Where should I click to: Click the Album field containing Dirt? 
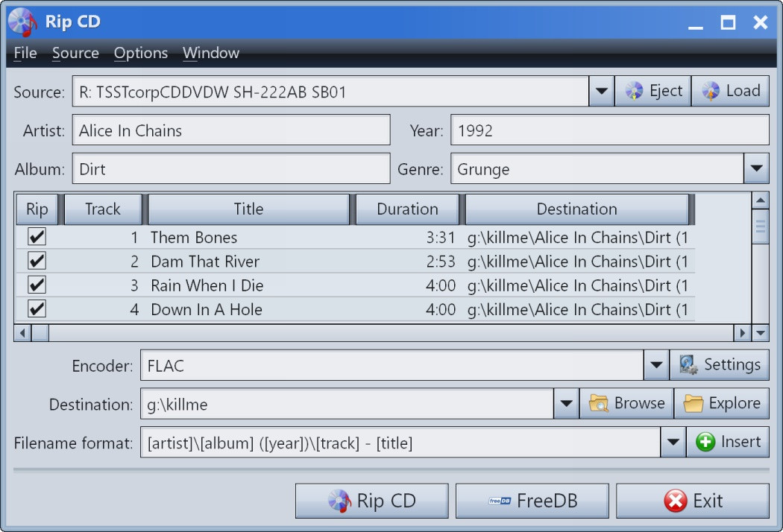coord(231,168)
